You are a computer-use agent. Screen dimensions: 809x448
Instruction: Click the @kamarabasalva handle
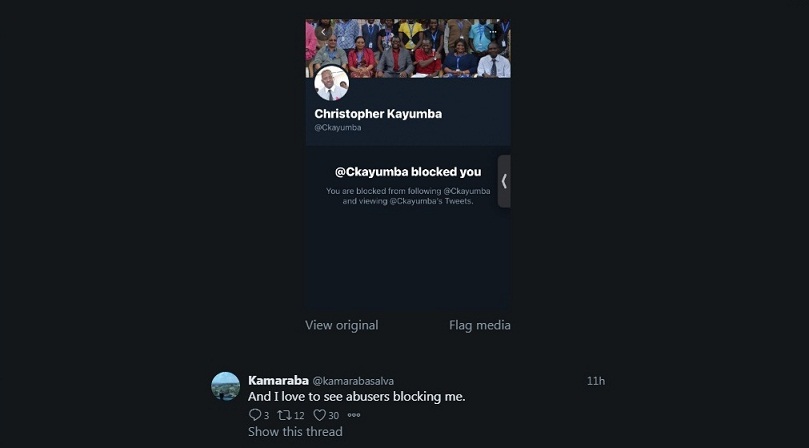[x=351, y=381]
